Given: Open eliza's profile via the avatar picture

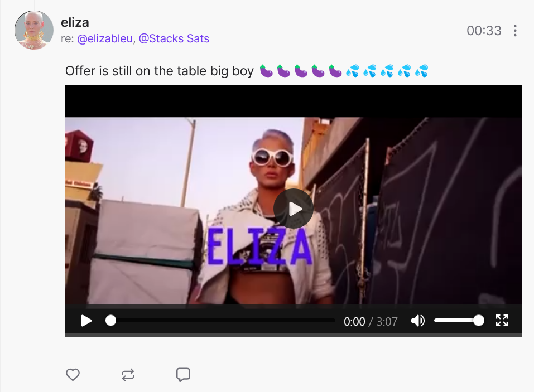Looking at the screenshot, I should coord(33,30).
